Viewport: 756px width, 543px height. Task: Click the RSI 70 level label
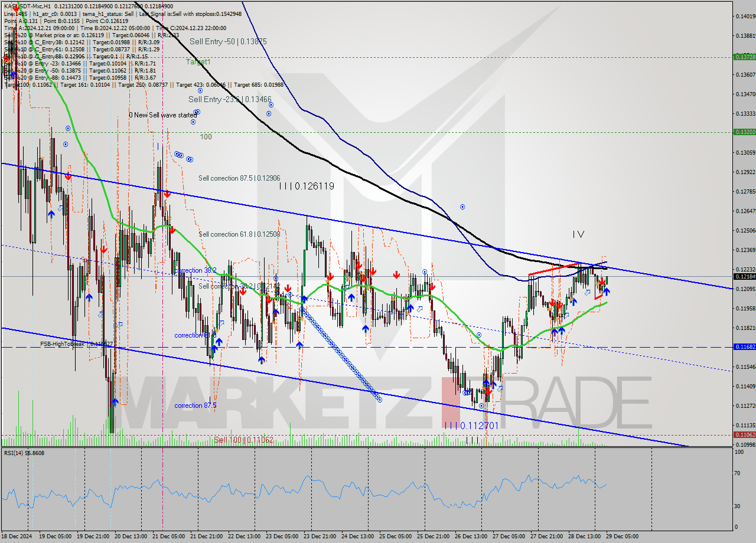pyautogui.click(x=737, y=473)
